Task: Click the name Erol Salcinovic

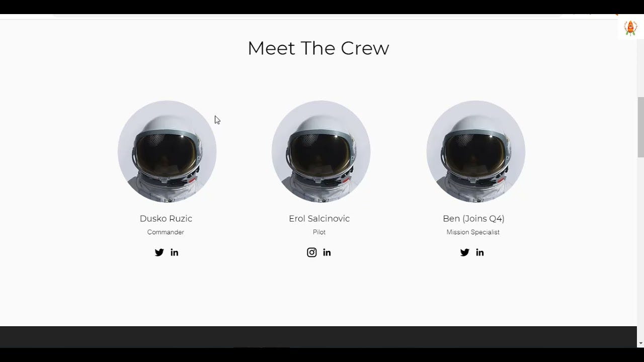Action: pos(319,219)
